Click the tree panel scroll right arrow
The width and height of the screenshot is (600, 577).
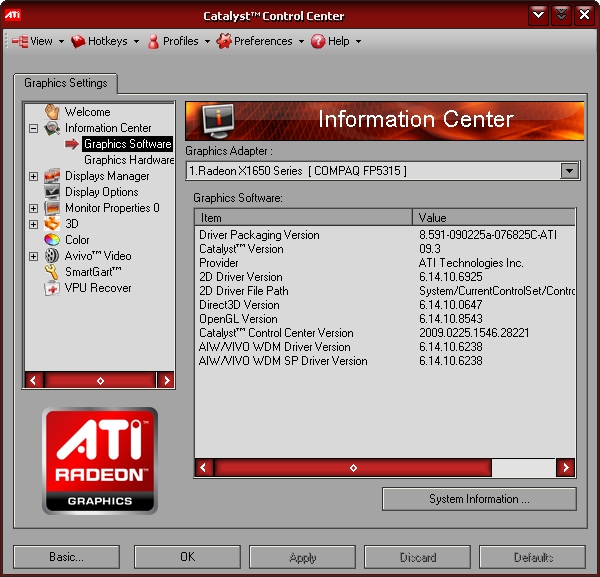point(166,380)
